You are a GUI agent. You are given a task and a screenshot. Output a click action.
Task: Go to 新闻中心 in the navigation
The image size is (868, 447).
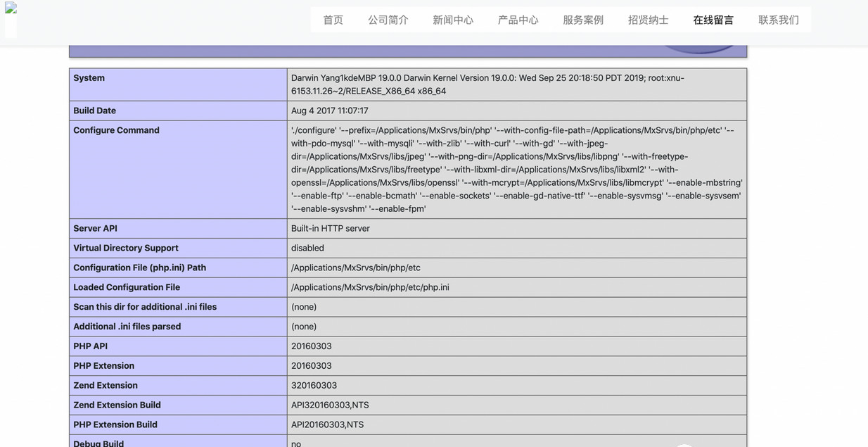(453, 20)
